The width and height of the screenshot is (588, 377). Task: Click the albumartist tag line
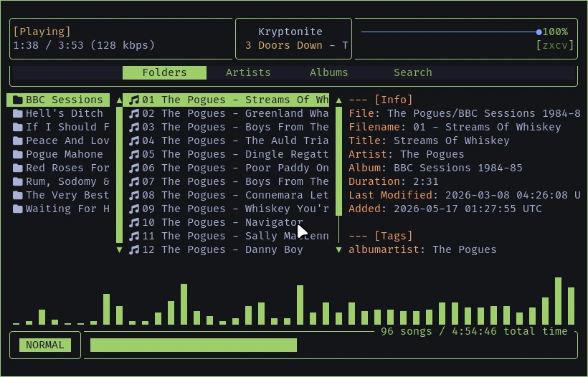(x=422, y=249)
